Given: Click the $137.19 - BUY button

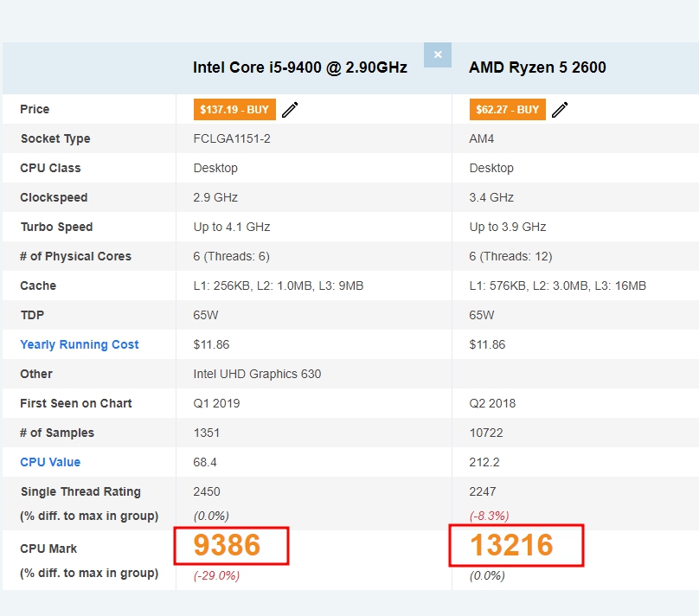Looking at the screenshot, I should click(234, 110).
